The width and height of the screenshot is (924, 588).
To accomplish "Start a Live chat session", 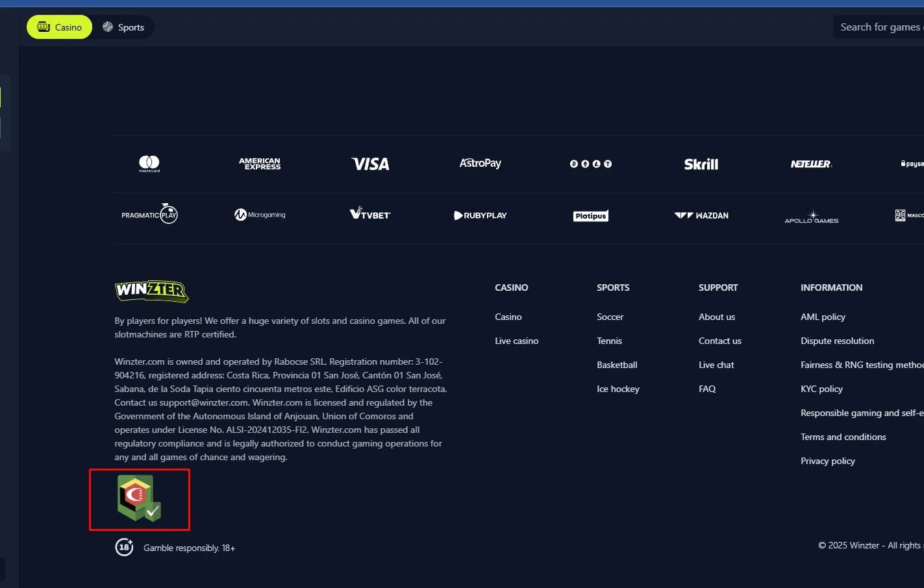I will (717, 365).
